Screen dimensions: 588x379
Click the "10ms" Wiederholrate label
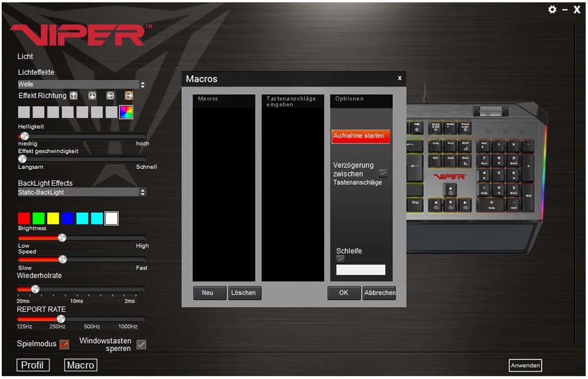coord(76,302)
